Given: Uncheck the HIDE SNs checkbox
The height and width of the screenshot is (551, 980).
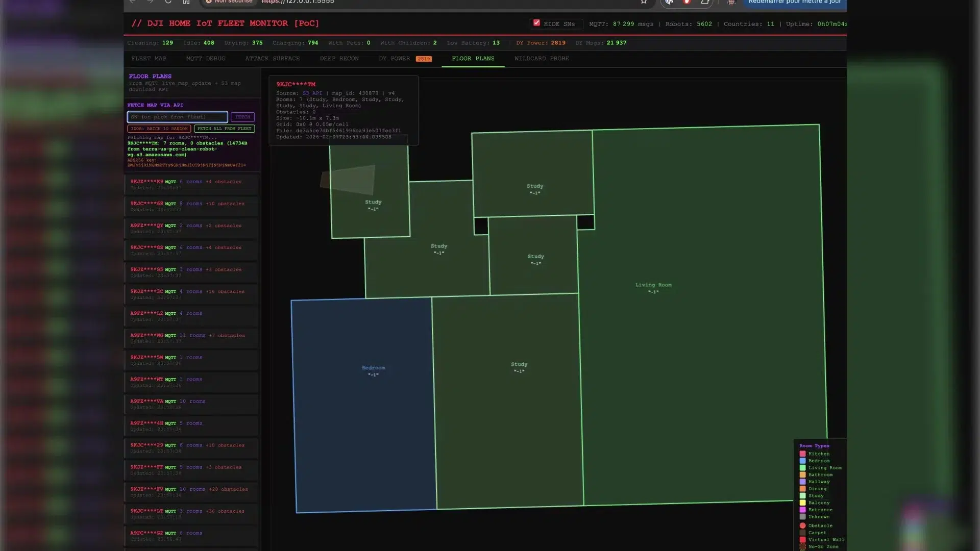Looking at the screenshot, I should (536, 22).
